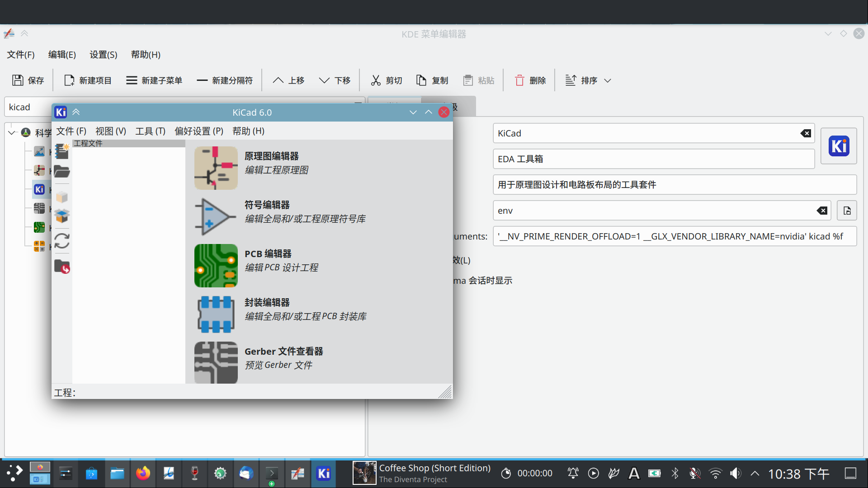Toggle keep-above arrows in KDE 菜单编辑器 title bar
The image size is (868, 488).
click(24, 33)
